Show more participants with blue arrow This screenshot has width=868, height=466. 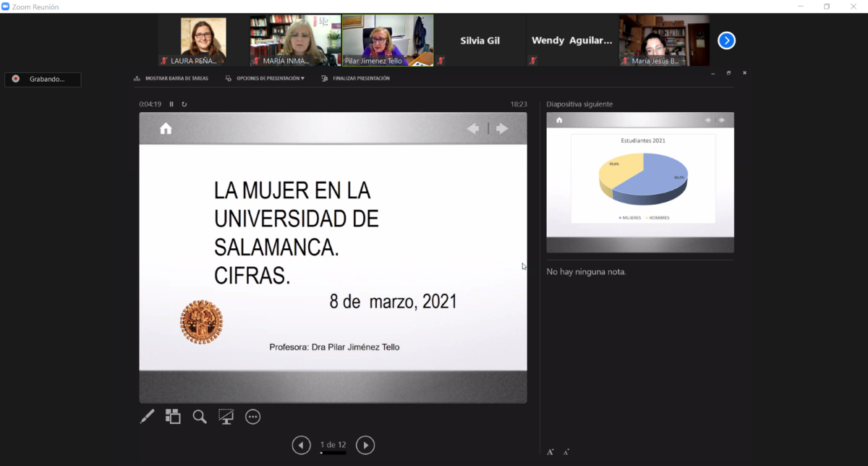(x=726, y=41)
